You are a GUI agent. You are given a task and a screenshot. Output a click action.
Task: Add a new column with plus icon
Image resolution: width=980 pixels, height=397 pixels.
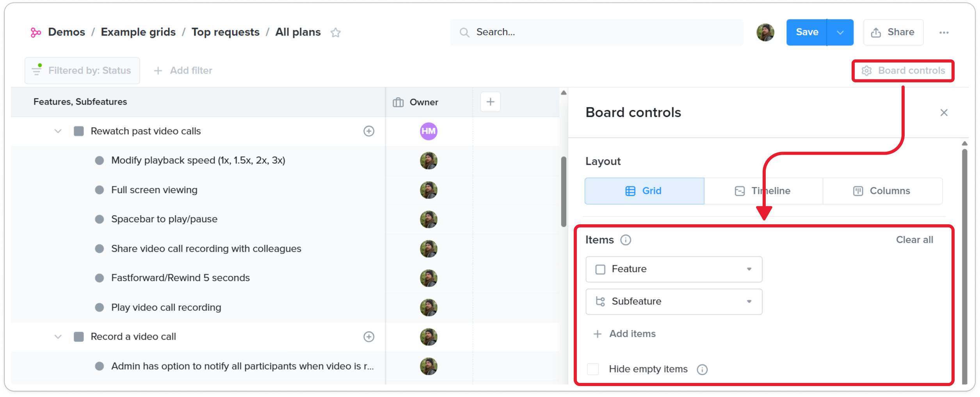[490, 102]
